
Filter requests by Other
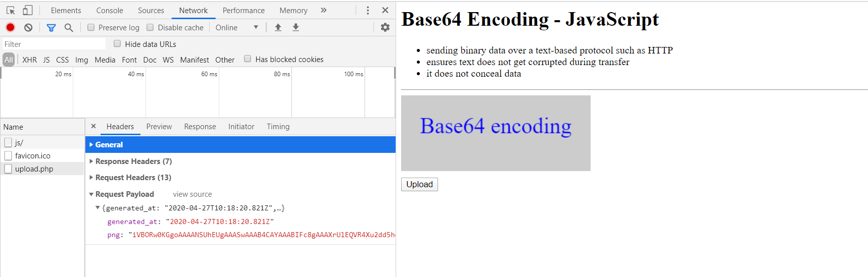pos(225,60)
